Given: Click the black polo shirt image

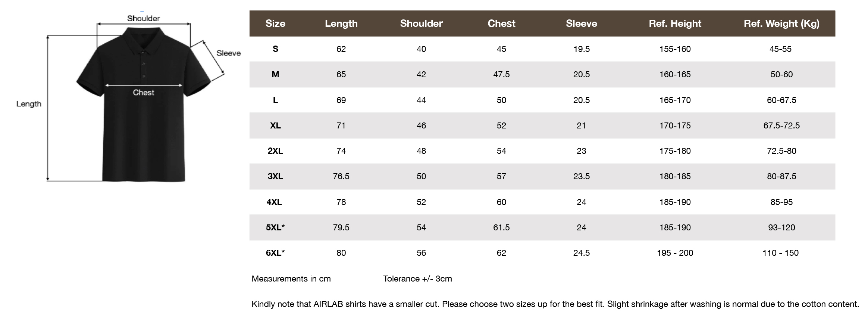Looking at the screenshot, I should click(144, 105).
